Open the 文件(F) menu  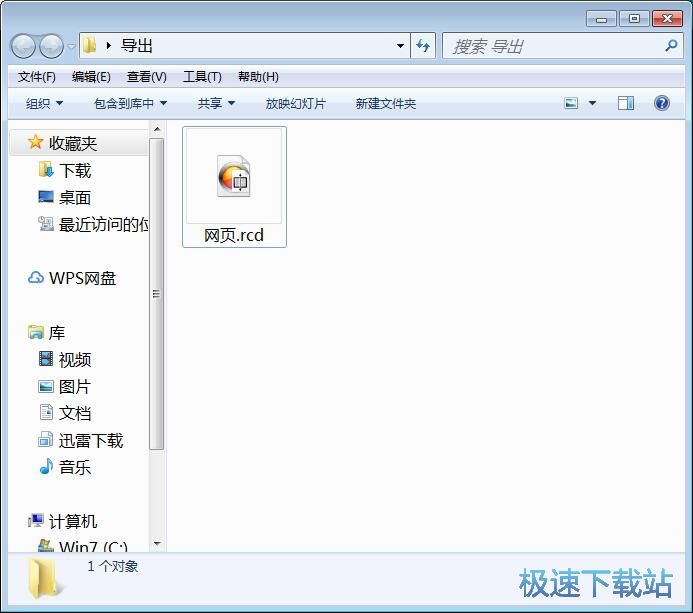(x=37, y=77)
